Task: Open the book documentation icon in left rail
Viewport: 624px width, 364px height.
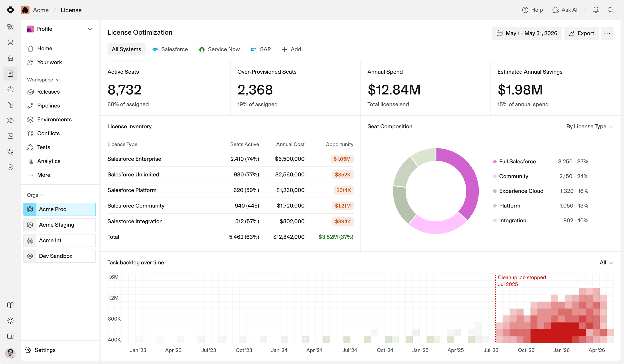Action: (x=10, y=305)
